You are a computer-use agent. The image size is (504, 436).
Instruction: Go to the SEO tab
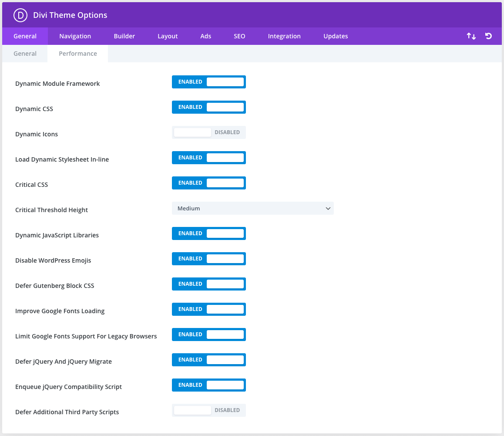coord(239,36)
